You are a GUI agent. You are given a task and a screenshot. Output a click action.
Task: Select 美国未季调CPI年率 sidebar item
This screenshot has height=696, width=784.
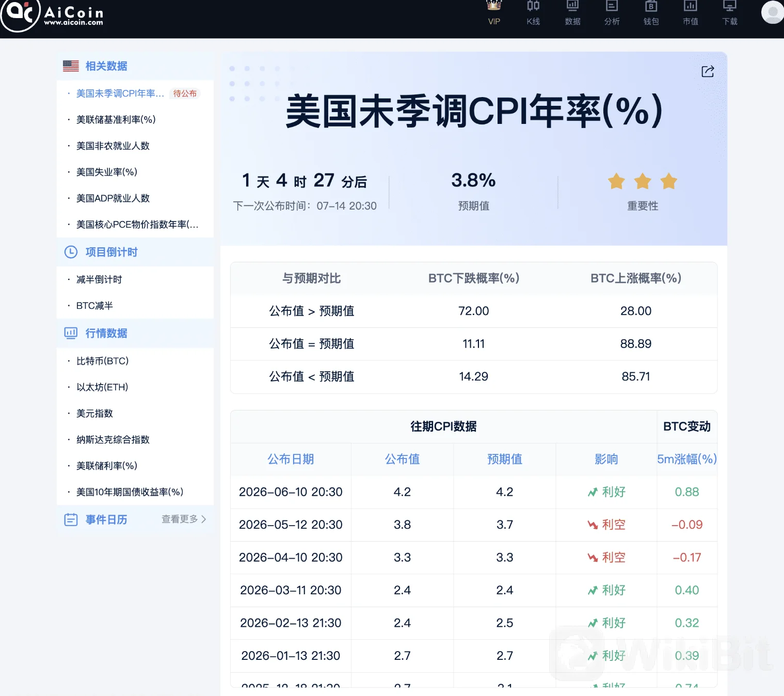(x=120, y=93)
